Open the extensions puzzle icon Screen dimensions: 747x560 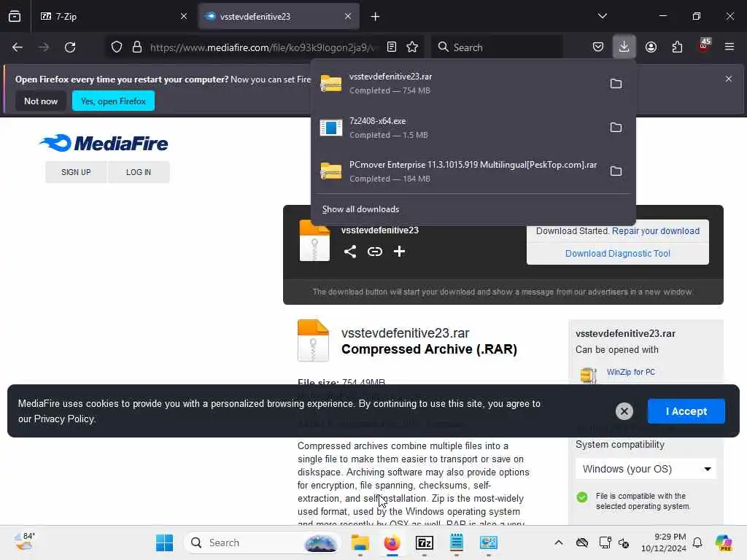677,47
